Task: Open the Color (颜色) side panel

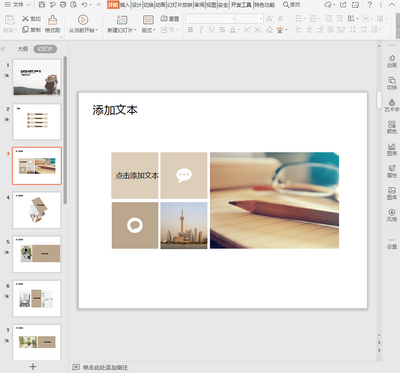Action: pyautogui.click(x=392, y=127)
